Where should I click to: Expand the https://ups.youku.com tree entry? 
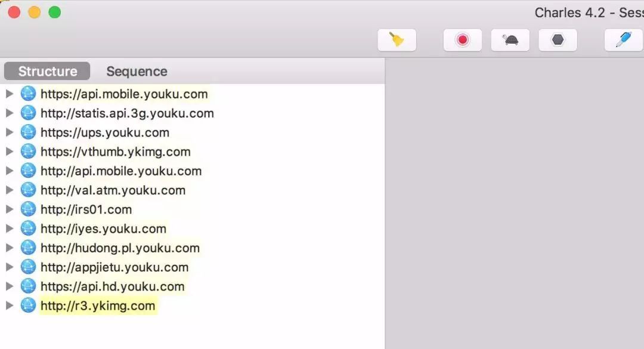coord(9,132)
